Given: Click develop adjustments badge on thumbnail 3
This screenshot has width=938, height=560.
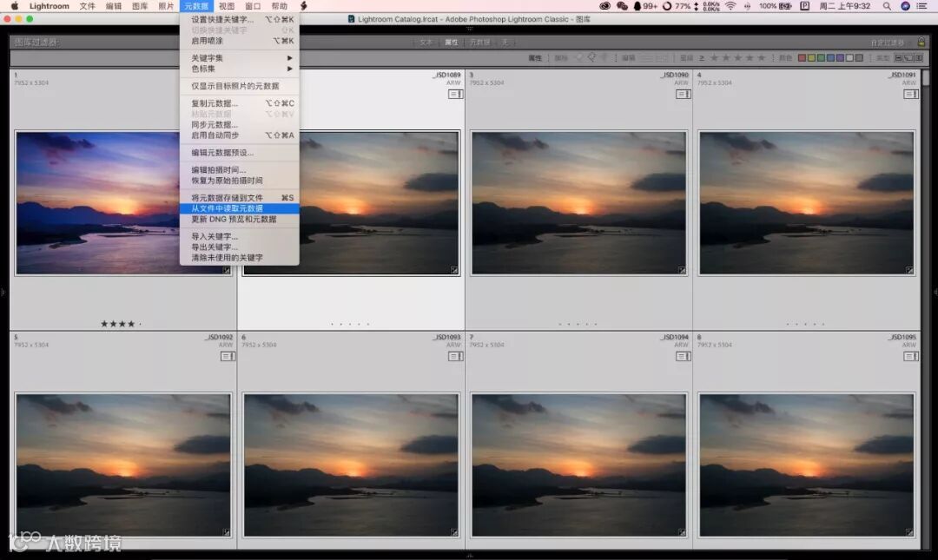Looking at the screenshot, I should point(682,270).
